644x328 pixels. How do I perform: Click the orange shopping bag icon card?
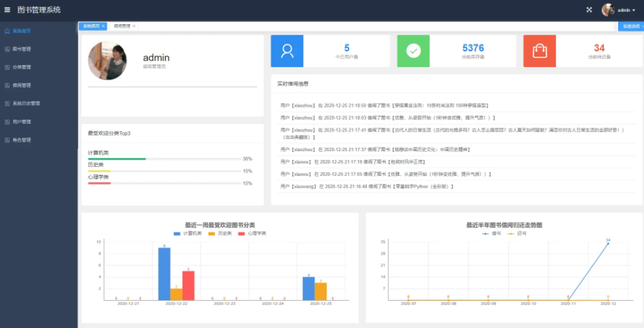[x=540, y=51]
